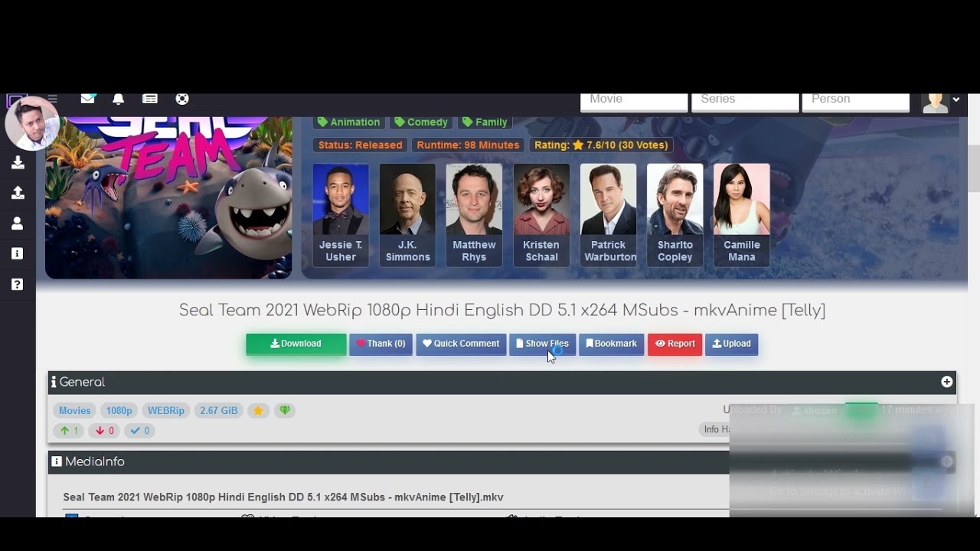Click 'Runtime: 98 Minutes' badge

coord(468,145)
